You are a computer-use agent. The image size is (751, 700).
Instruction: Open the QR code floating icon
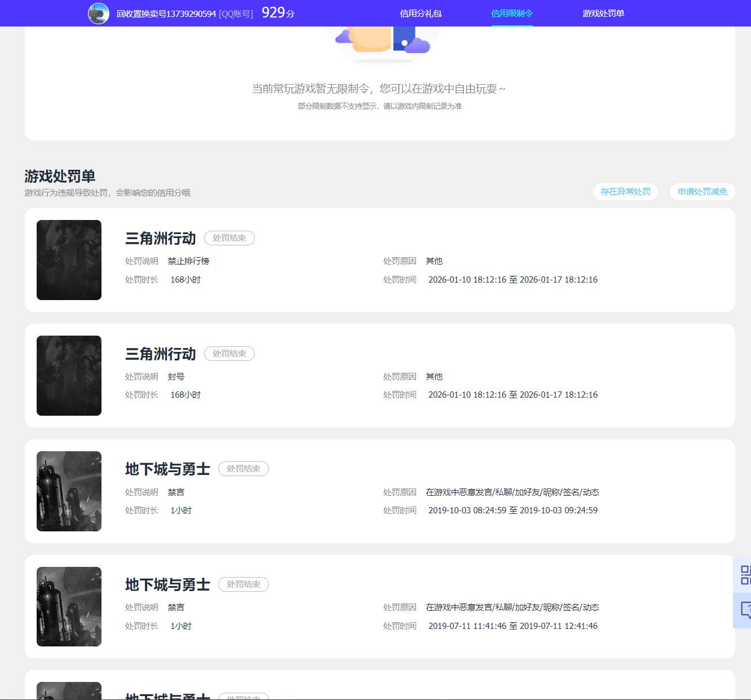pos(744,574)
